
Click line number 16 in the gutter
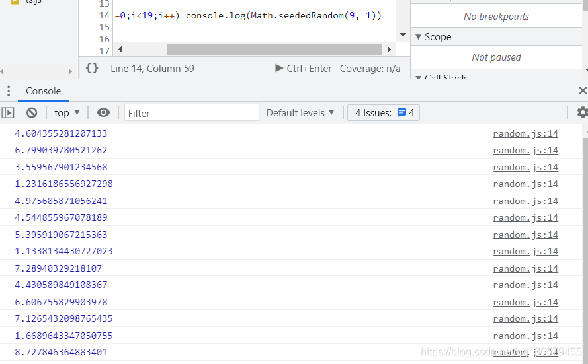(105, 39)
